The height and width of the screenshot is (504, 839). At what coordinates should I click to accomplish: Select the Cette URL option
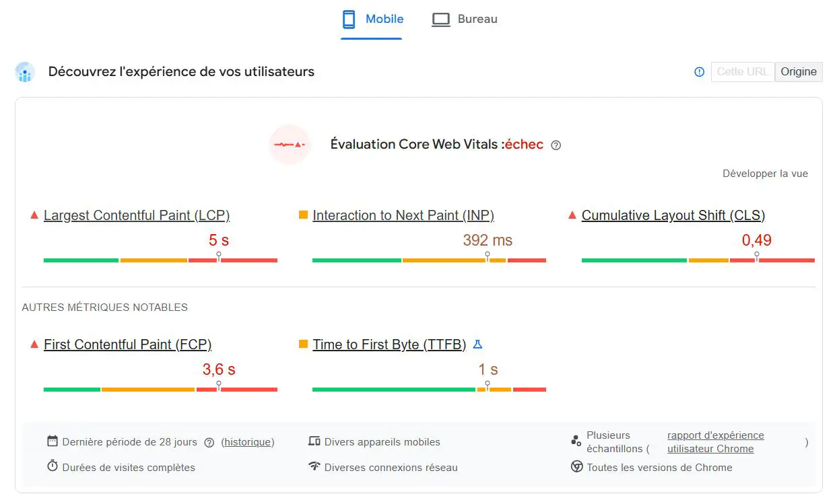(742, 72)
